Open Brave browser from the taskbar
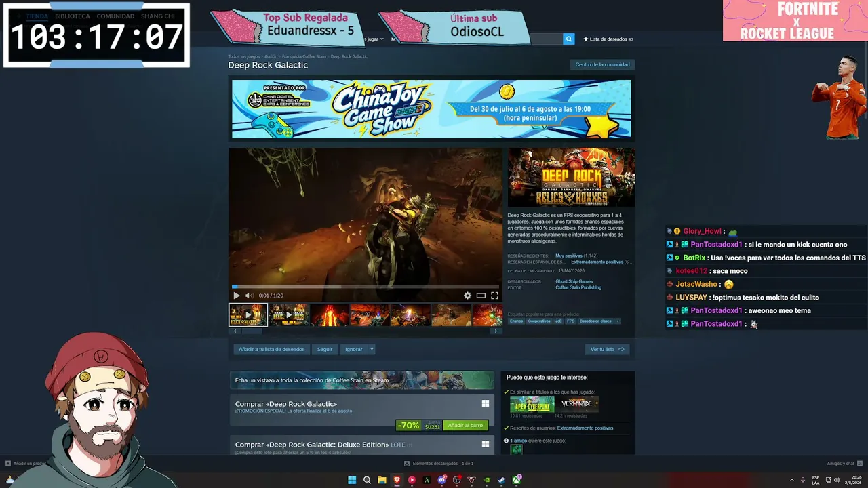868x488 pixels. coord(397,480)
